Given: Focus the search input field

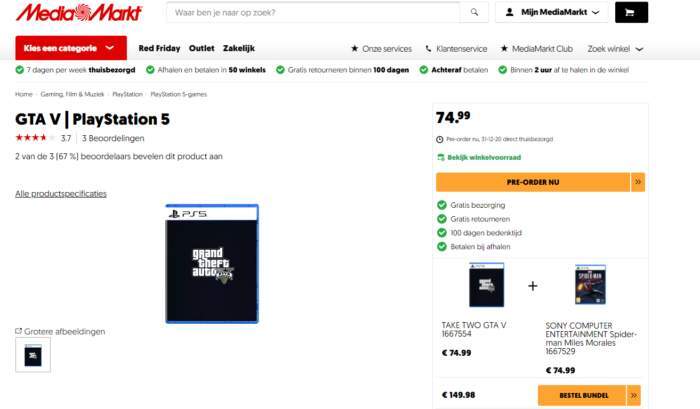Looking at the screenshot, I should (313, 13).
